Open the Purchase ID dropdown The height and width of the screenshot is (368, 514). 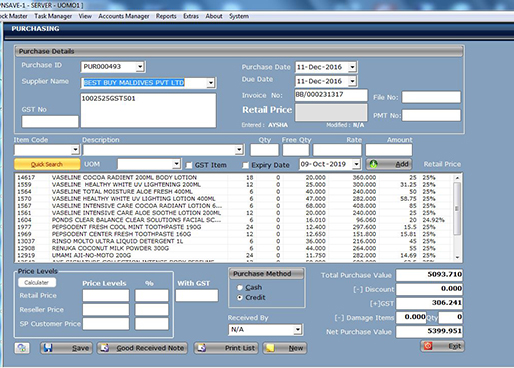[x=140, y=67]
